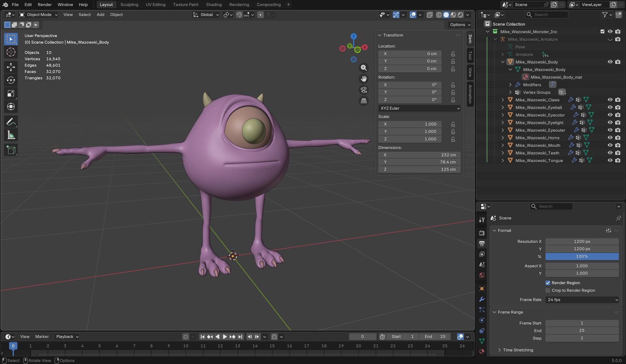Screen dimensions: 626x364
Task: Toggle the camera view icon
Action: tap(364, 90)
